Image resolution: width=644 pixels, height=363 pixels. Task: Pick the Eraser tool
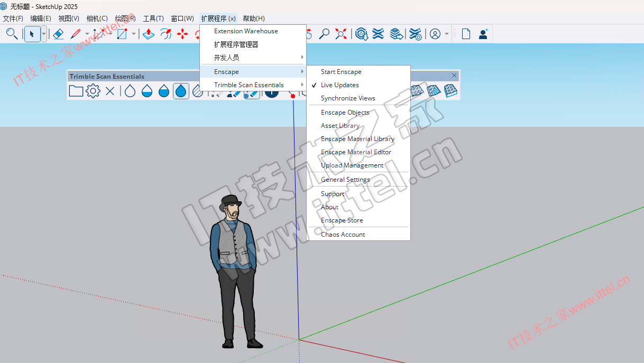tap(58, 34)
